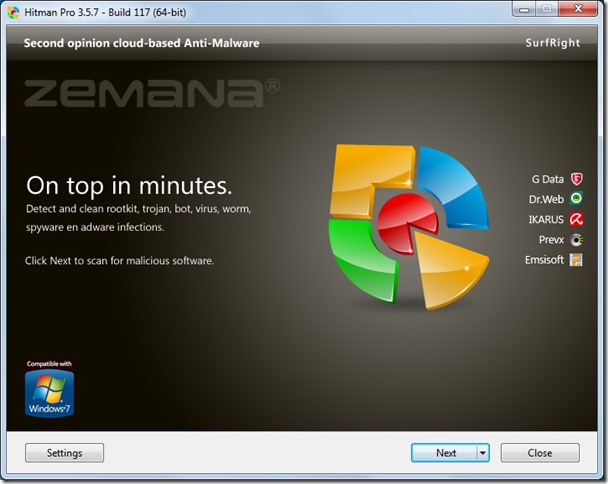The height and width of the screenshot is (484, 608).
Task: Click the Emsisoft icon
Action: 576,260
